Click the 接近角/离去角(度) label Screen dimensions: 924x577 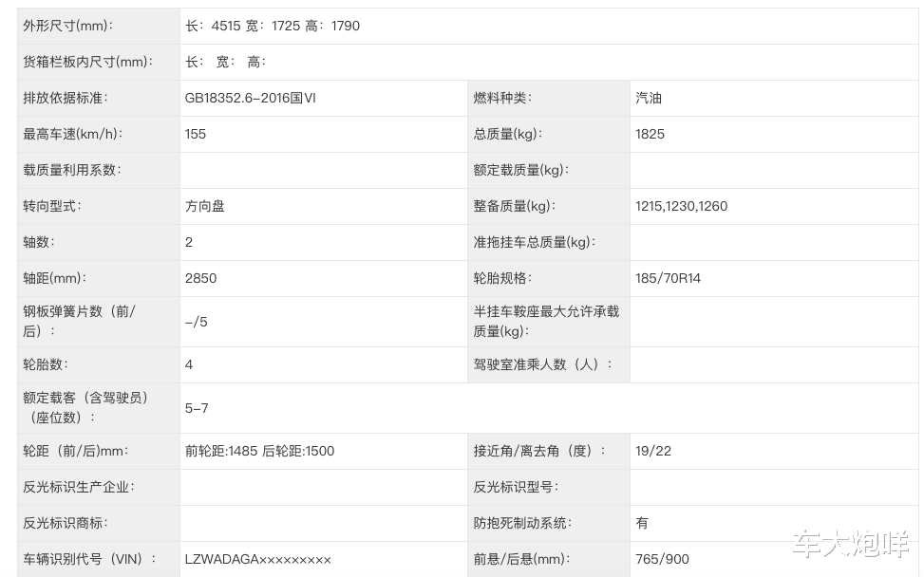click(x=539, y=451)
